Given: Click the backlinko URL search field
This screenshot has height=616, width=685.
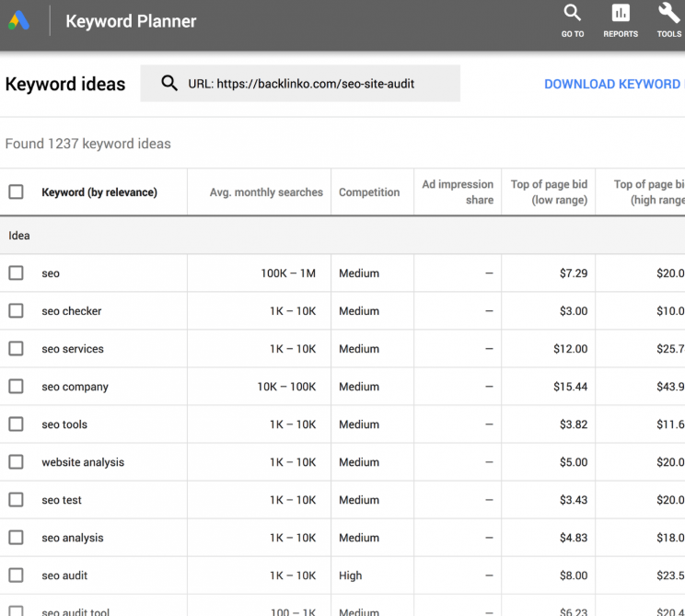Looking at the screenshot, I should pos(300,84).
